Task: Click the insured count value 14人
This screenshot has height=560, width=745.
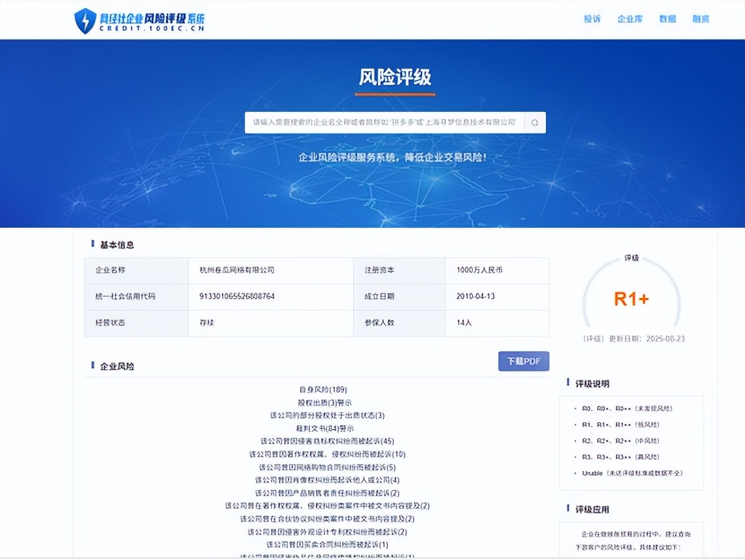Action: 464,323
